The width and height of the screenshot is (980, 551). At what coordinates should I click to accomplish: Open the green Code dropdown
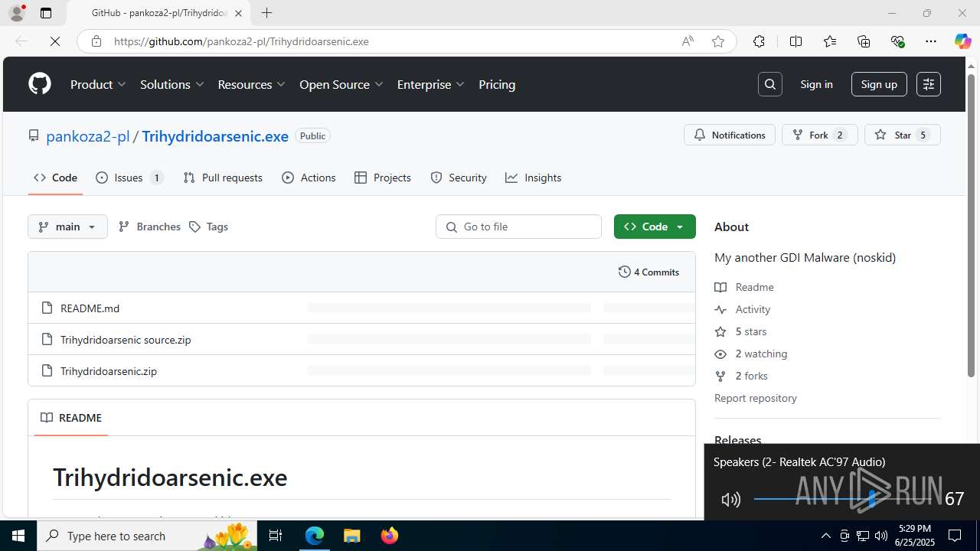click(655, 227)
